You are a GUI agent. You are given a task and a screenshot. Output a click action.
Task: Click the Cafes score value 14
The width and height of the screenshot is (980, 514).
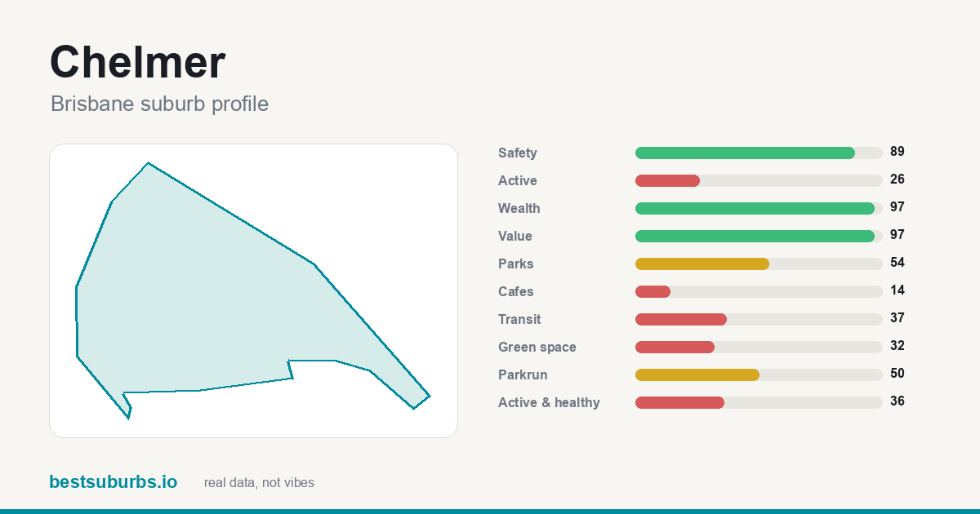(x=898, y=290)
